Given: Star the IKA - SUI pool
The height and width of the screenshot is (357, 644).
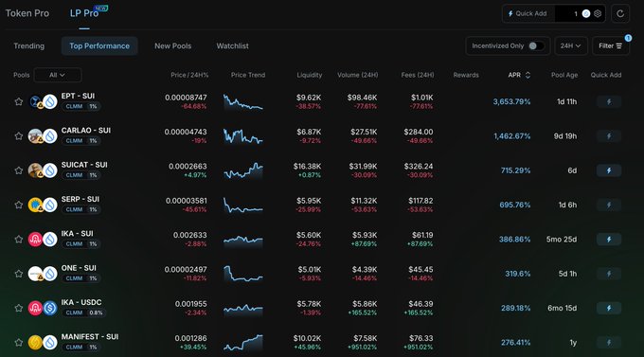Looking at the screenshot, I should click(x=19, y=239).
